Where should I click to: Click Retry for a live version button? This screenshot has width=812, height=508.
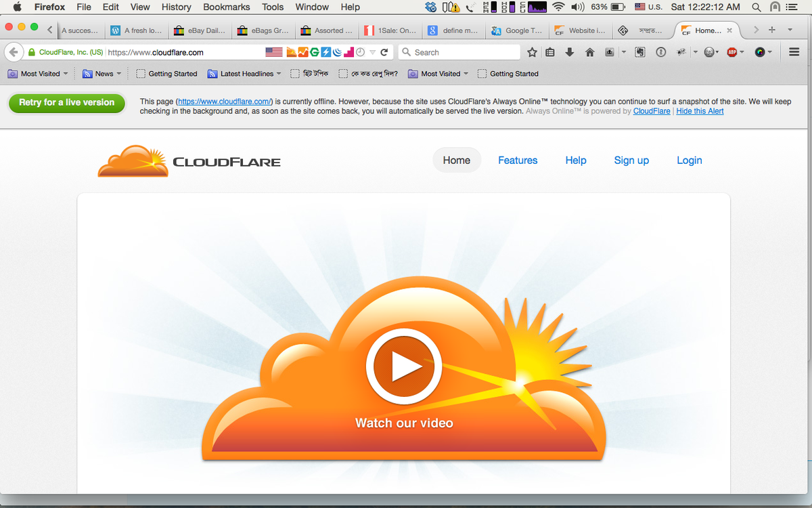point(66,103)
